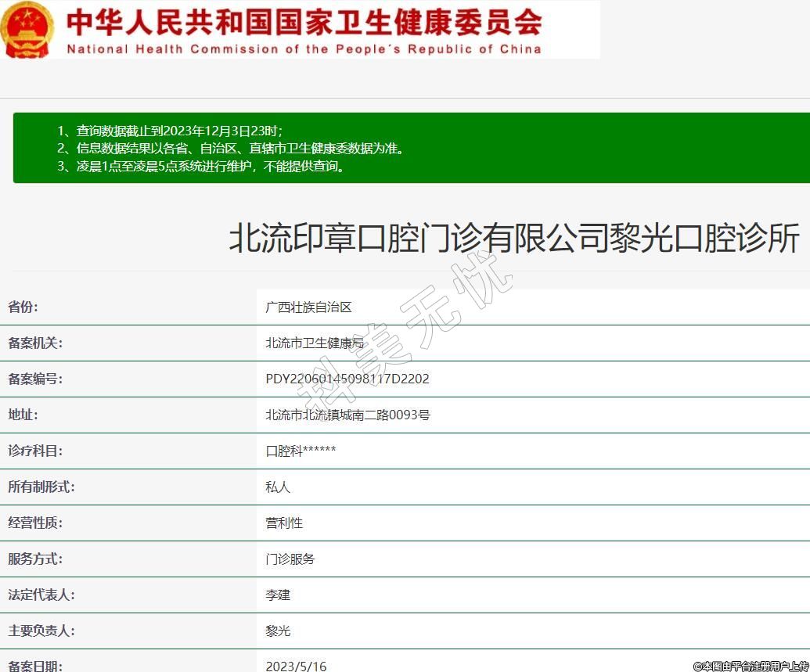Click the English National Health Commission subtitle

304,49
